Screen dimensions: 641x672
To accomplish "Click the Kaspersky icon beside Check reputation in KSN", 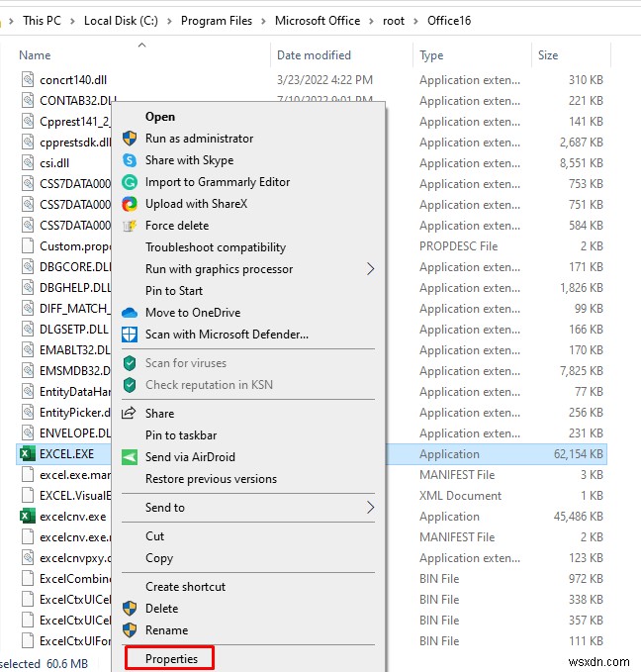I will tap(130, 385).
